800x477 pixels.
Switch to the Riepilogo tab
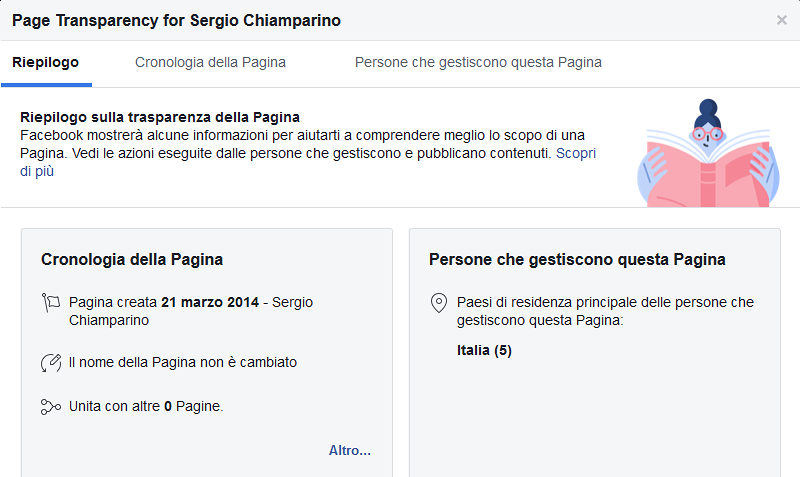click(46, 62)
